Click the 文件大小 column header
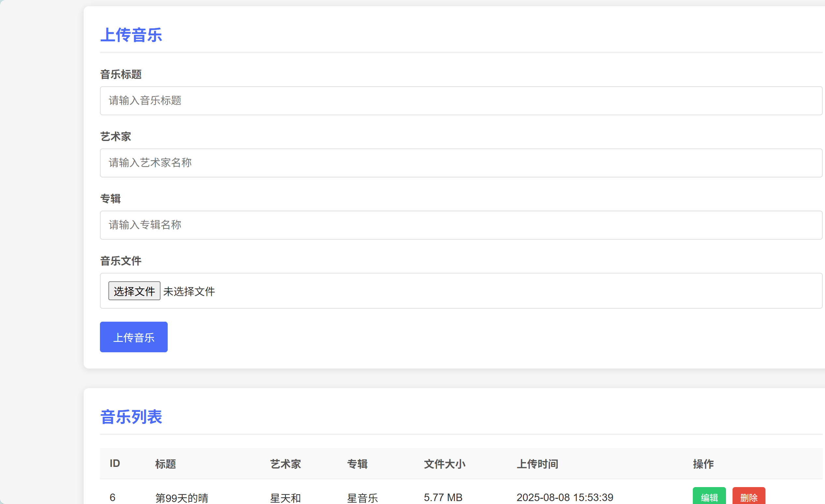 point(444,464)
